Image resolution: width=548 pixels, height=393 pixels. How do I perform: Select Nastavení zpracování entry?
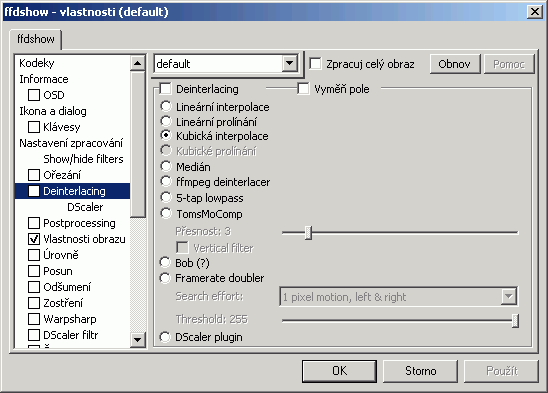pyautogui.click(x=71, y=143)
